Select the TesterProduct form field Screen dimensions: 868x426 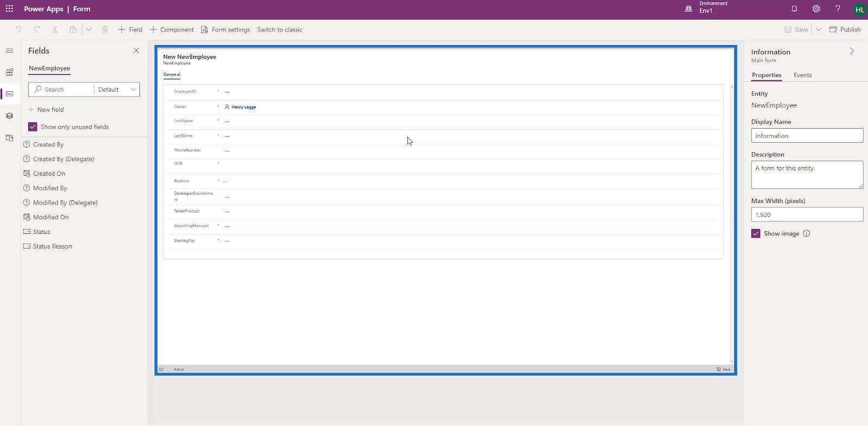[443, 211]
